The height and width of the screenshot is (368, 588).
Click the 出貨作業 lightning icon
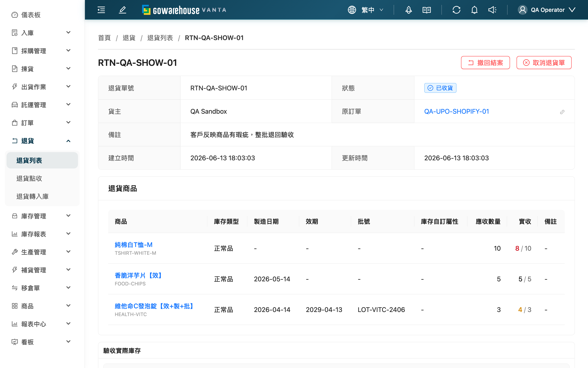coord(14,87)
